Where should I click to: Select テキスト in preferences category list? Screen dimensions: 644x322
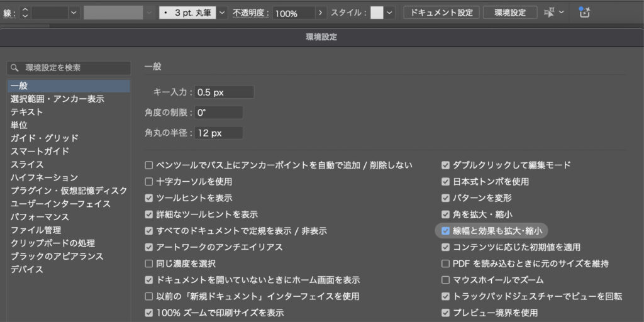(x=26, y=112)
